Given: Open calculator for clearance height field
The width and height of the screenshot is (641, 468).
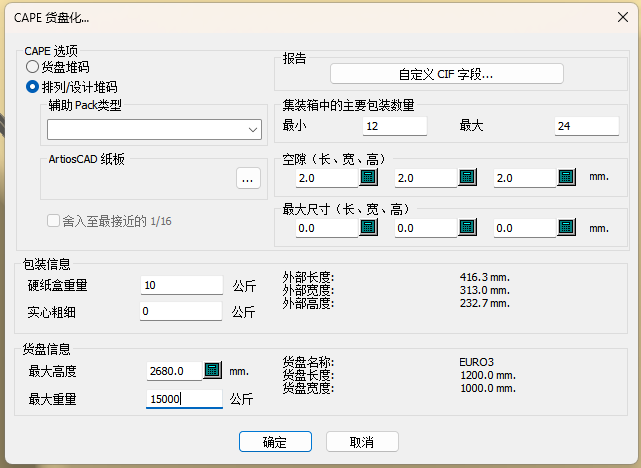Looking at the screenshot, I should pyautogui.click(x=565, y=178).
